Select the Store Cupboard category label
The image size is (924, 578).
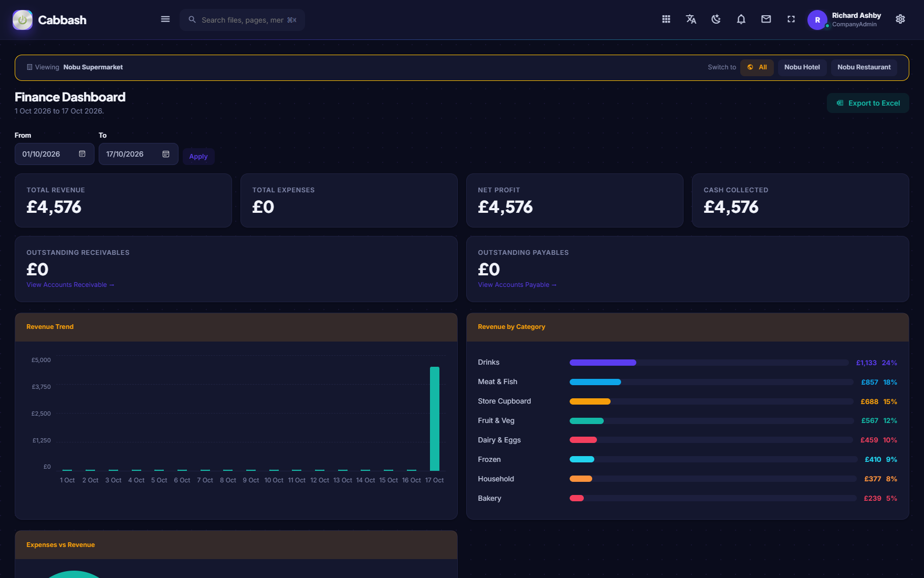coord(505,401)
